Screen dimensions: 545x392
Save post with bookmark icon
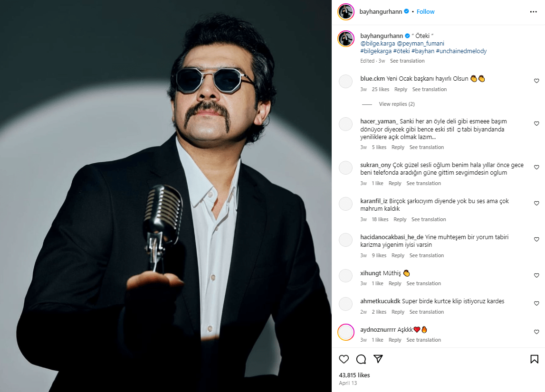[x=534, y=359]
